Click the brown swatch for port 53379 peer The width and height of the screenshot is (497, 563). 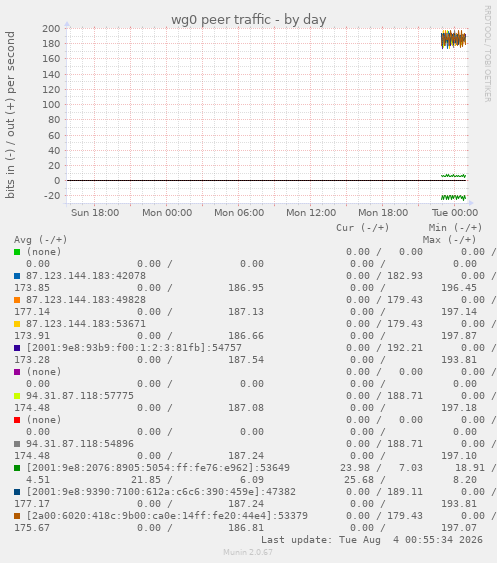click(x=17, y=516)
